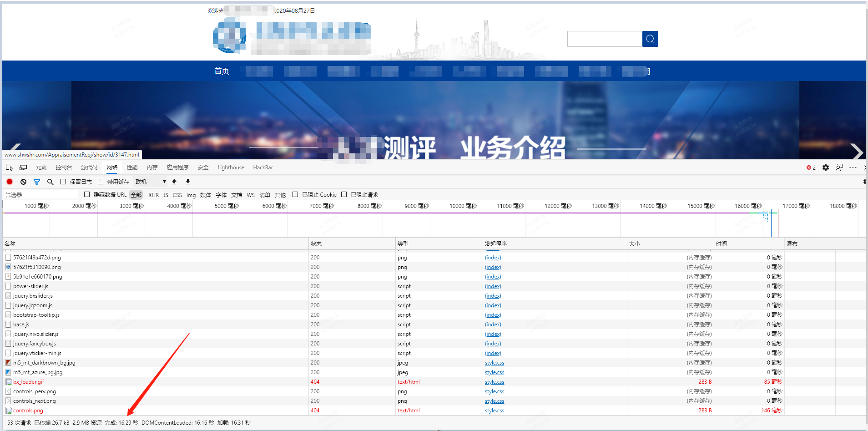Switch to the Lighthouse tab
The height and width of the screenshot is (431, 868).
[x=231, y=167]
